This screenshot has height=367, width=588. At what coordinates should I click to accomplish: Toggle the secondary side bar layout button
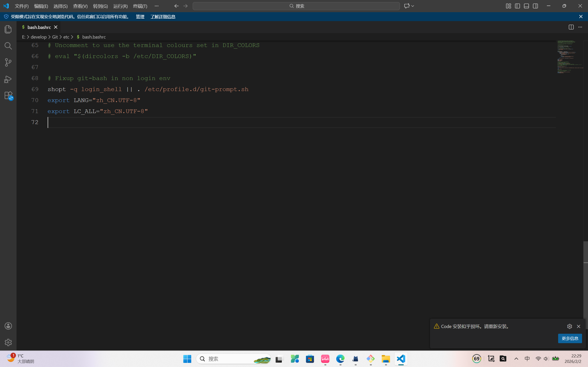point(535,6)
